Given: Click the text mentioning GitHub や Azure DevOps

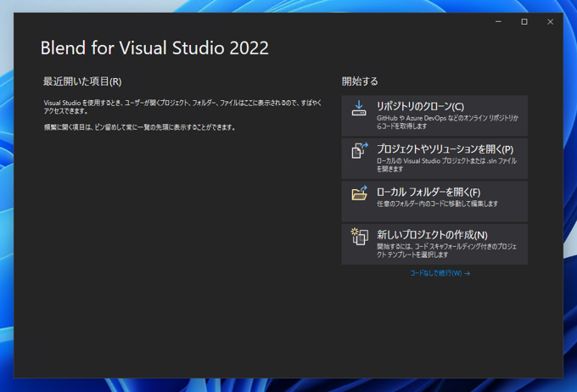Looking at the screenshot, I should point(447,122).
